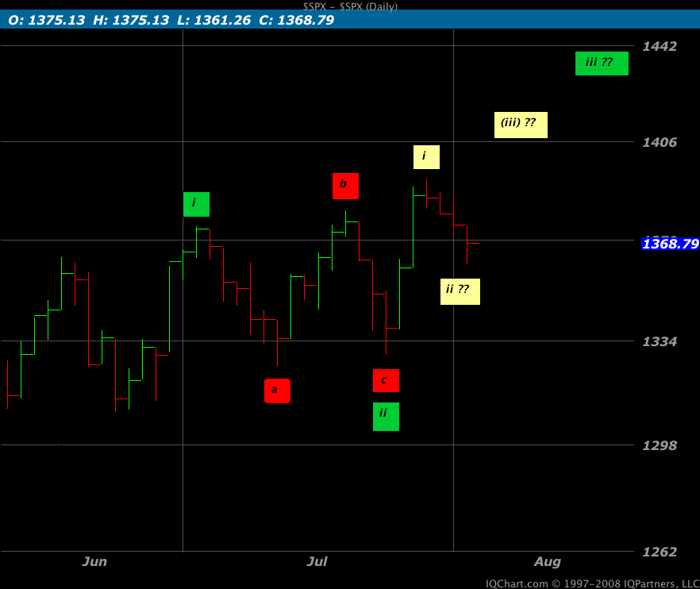This screenshot has height=589, width=700.
Task: Click the '$SPX – $SPX (Daily)' chart title
Action: click(x=350, y=6)
